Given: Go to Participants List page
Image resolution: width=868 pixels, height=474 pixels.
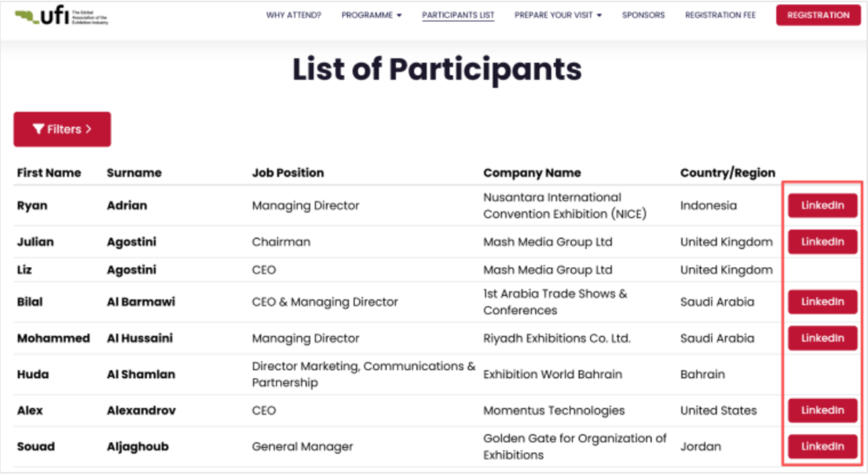Looking at the screenshot, I should click(458, 15).
